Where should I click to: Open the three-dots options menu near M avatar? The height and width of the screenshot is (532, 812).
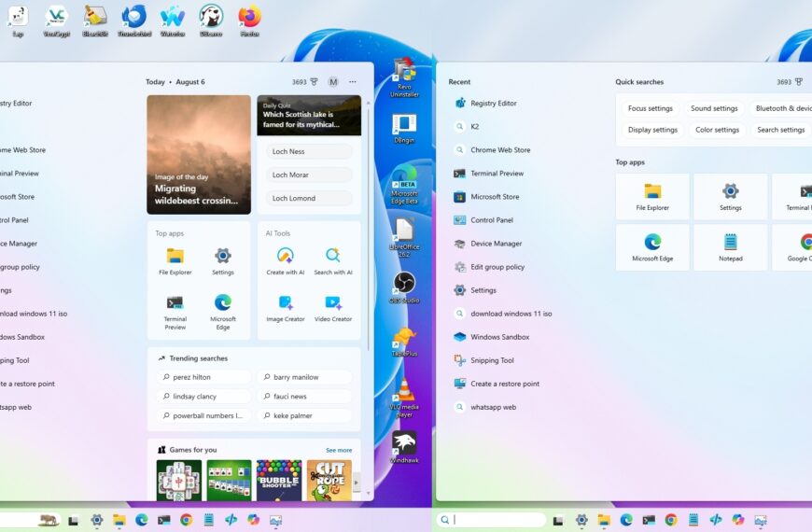click(353, 82)
